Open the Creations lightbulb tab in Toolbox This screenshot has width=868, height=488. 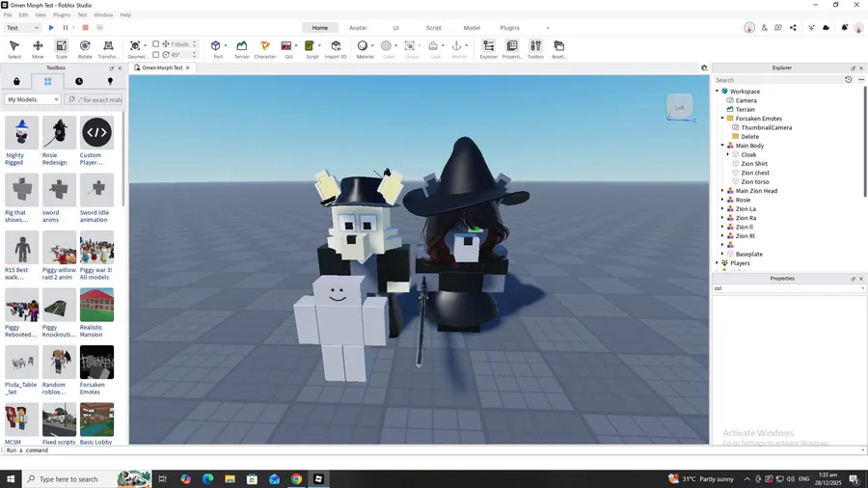click(110, 81)
